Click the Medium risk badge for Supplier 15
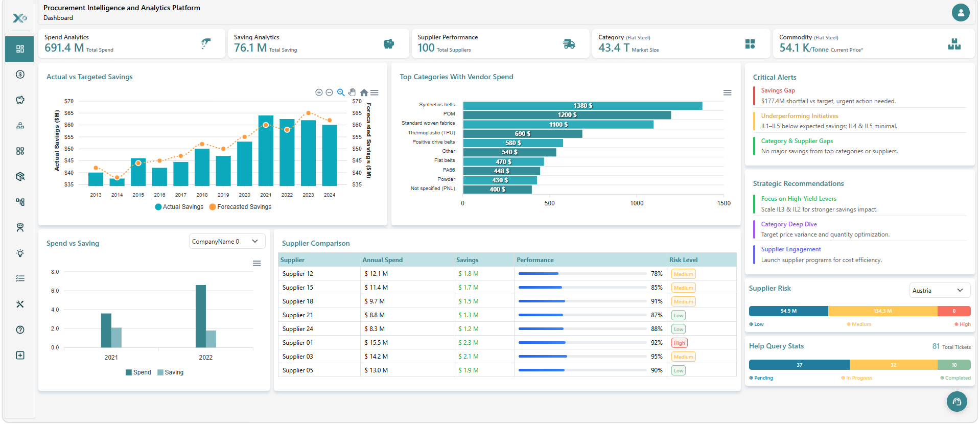 pos(683,288)
